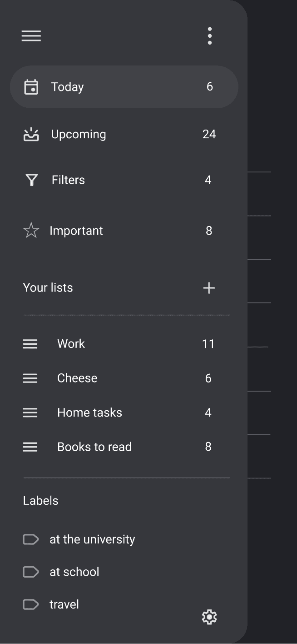The height and width of the screenshot is (644, 297).
Task: Click the hamburger menu icon at top
Action: 31,36
